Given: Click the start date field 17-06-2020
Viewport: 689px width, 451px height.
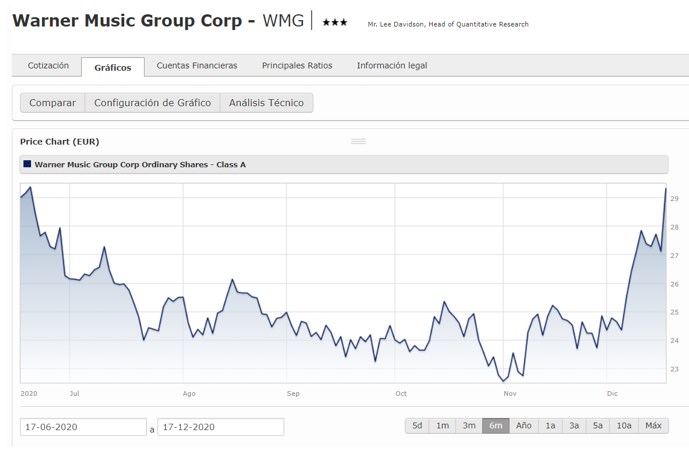Looking at the screenshot, I should pos(83,427).
